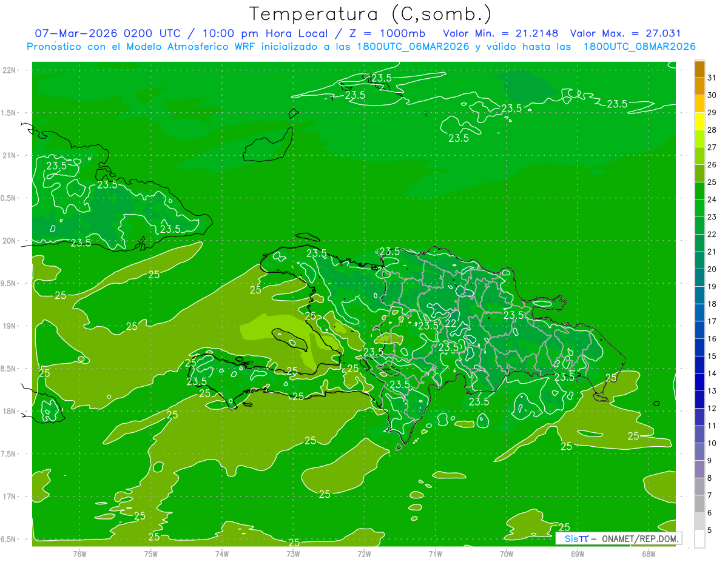This screenshot has height=562, width=728.
Task: Click the legend value 20
Action: pyautogui.click(x=712, y=269)
